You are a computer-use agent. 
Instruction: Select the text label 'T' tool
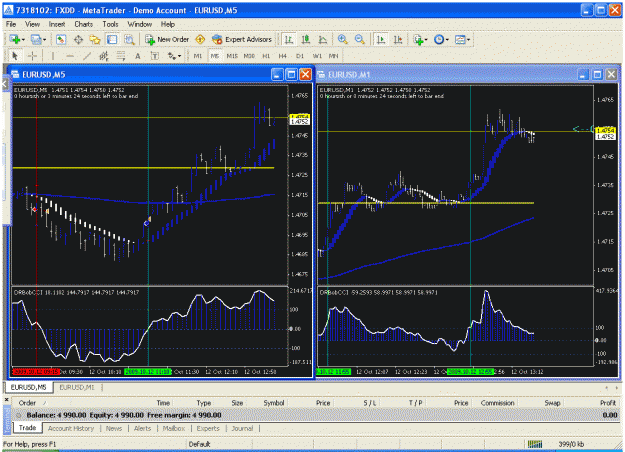155,56
